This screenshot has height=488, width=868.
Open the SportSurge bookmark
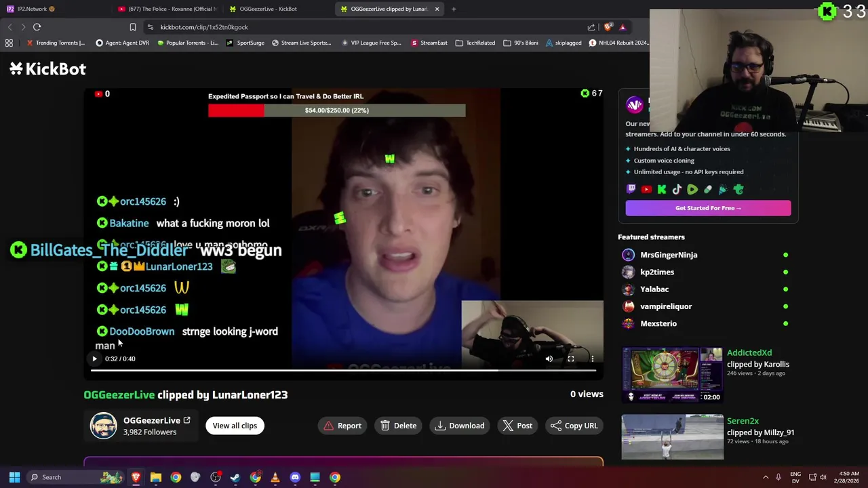pos(245,43)
